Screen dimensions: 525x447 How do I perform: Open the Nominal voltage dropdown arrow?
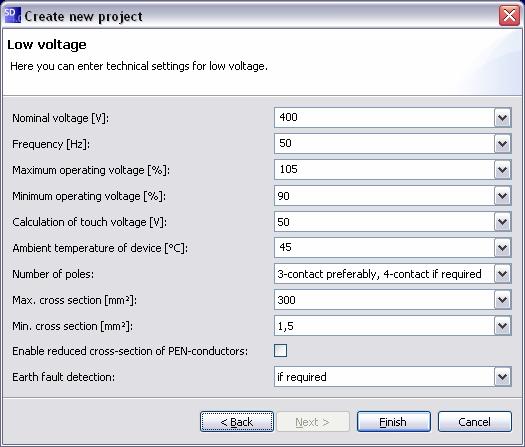pos(503,118)
